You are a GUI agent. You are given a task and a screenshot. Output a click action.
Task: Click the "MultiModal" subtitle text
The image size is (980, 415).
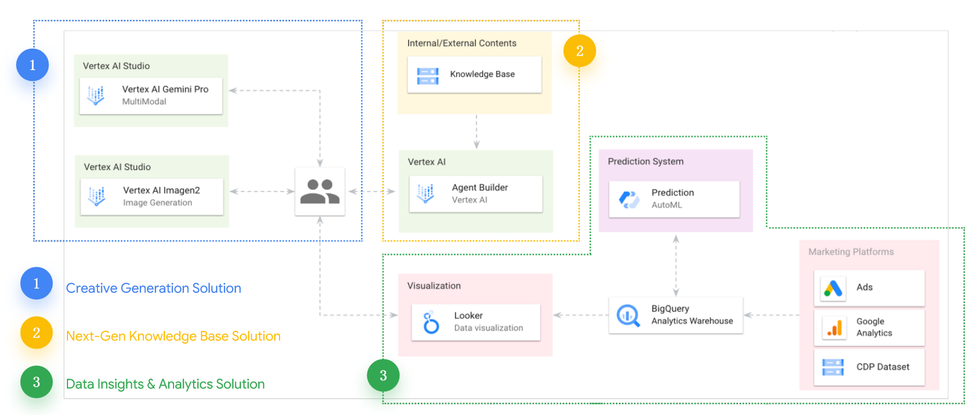click(x=144, y=102)
